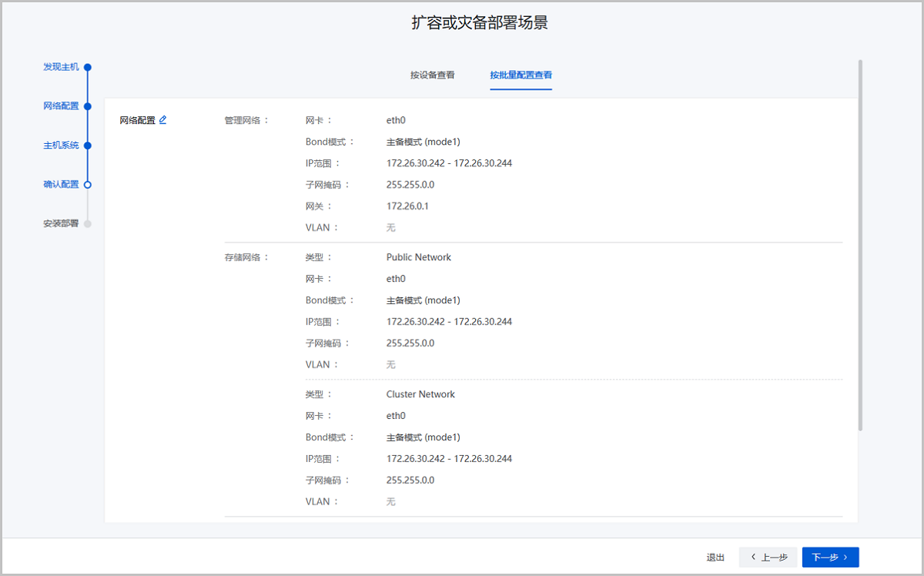
Task: Click the hollow 确认配置 step circle
Action: coord(88,185)
